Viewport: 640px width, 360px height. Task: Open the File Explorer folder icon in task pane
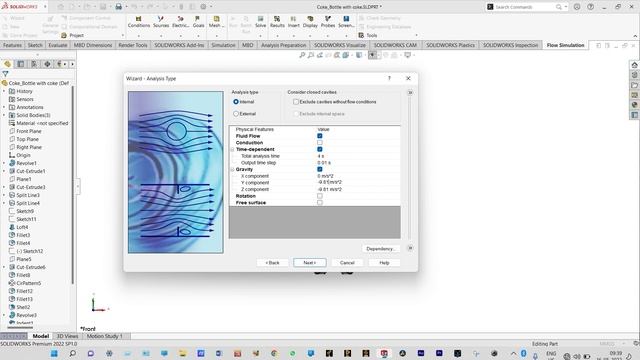click(634, 85)
